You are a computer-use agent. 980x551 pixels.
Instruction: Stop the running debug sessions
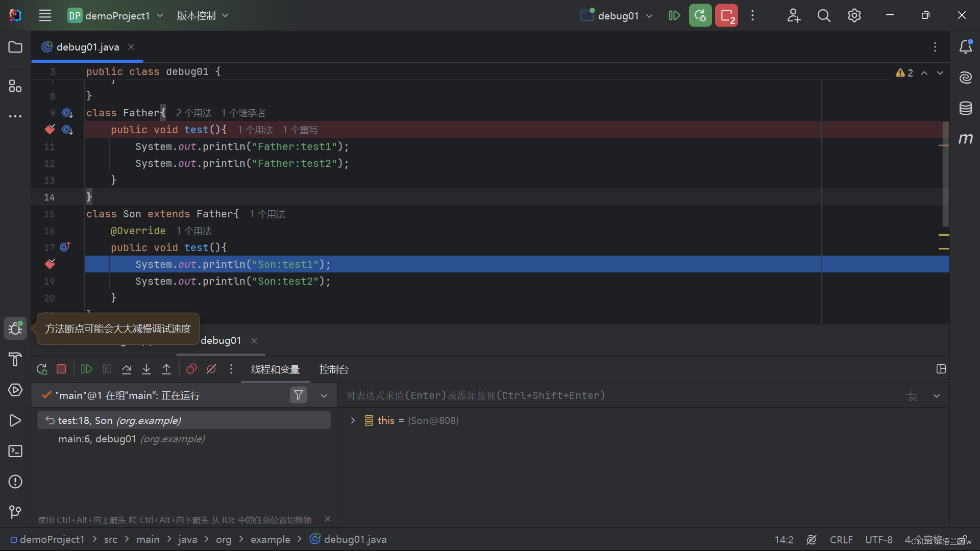click(726, 15)
